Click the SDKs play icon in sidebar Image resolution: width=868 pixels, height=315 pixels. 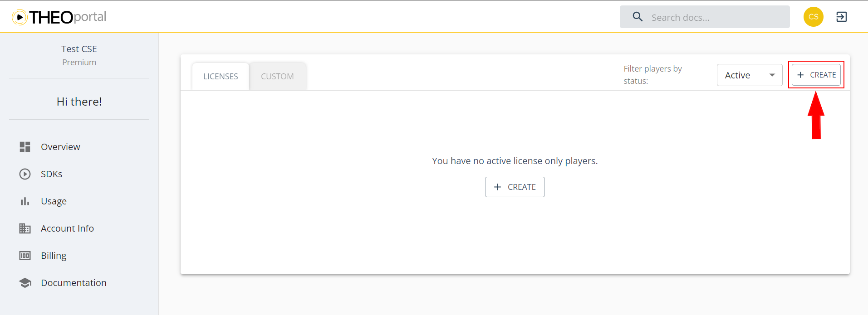point(25,174)
